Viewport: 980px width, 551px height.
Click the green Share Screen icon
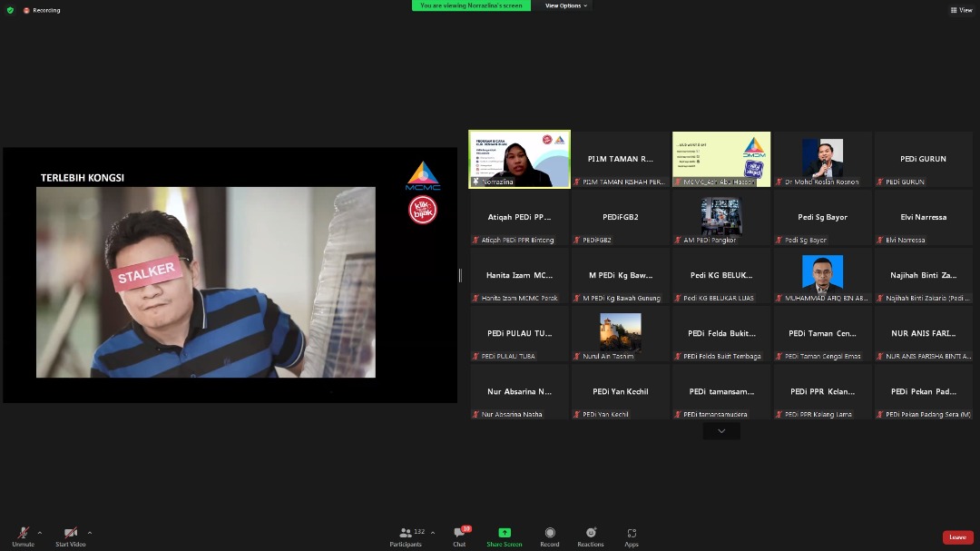[505, 533]
